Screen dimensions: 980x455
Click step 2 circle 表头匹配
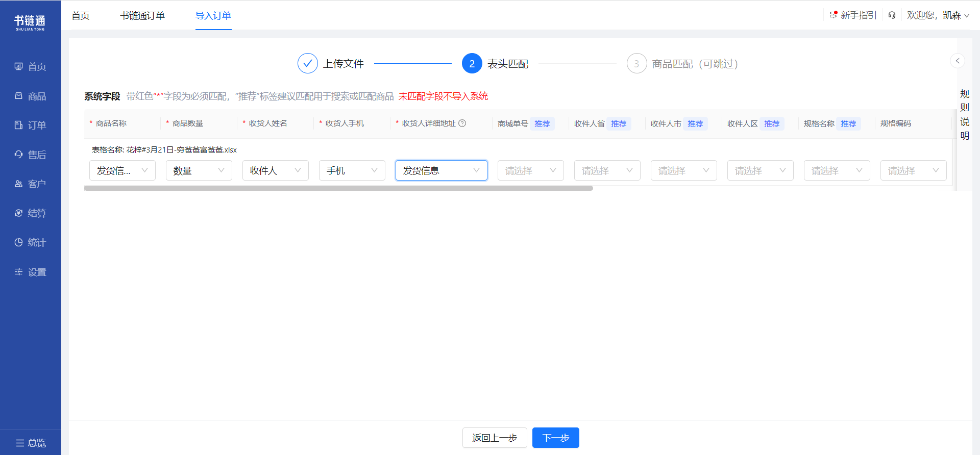pyautogui.click(x=472, y=63)
